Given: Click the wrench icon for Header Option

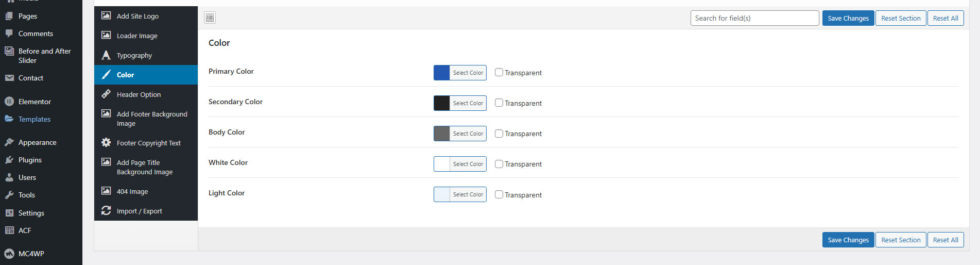Looking at the screenshot, I should pos(106,94).
